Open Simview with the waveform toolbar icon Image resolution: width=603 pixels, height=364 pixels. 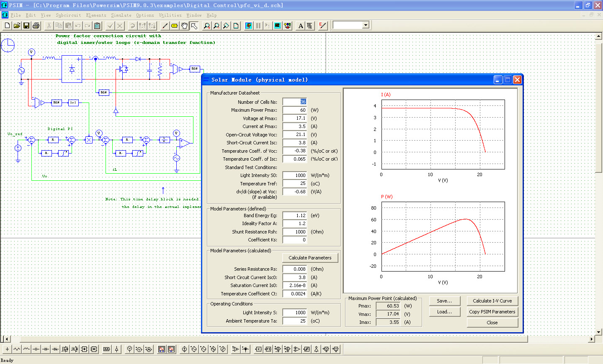(x=278, y=26)
